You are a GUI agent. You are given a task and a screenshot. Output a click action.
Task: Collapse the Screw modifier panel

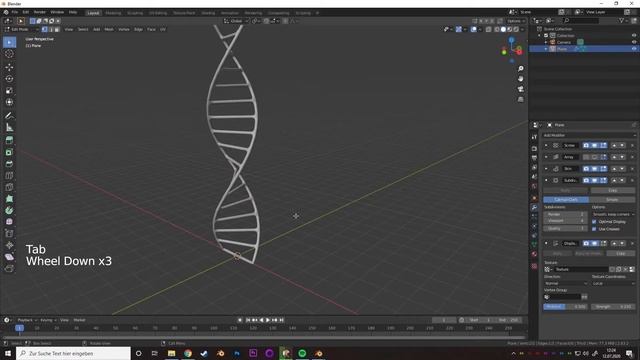pyautogui.click(x=546, y=145)
